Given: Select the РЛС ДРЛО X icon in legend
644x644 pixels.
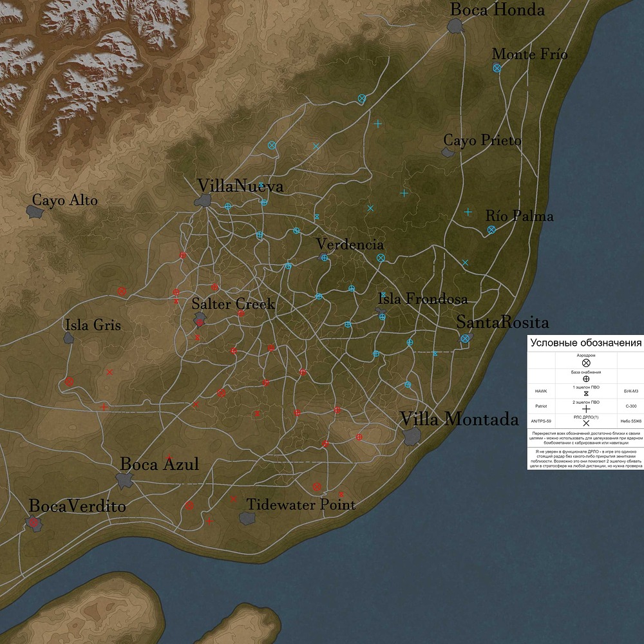Looking at the screenshot, I should (586, 424).
